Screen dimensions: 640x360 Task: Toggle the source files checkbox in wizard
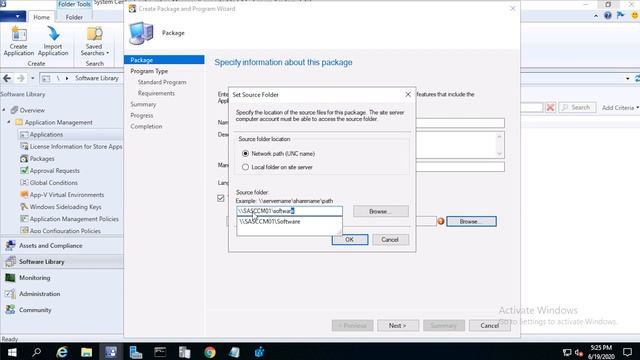click(221, 198)
